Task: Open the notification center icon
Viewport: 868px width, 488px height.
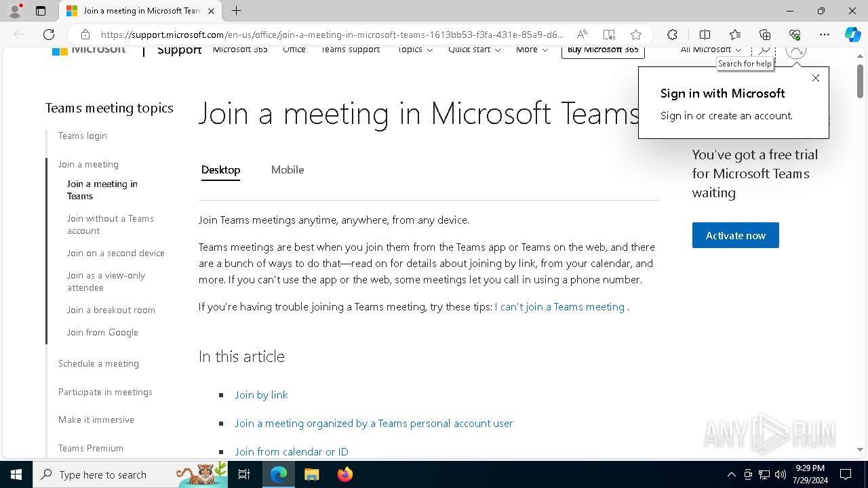Action: tap(846, 474)
